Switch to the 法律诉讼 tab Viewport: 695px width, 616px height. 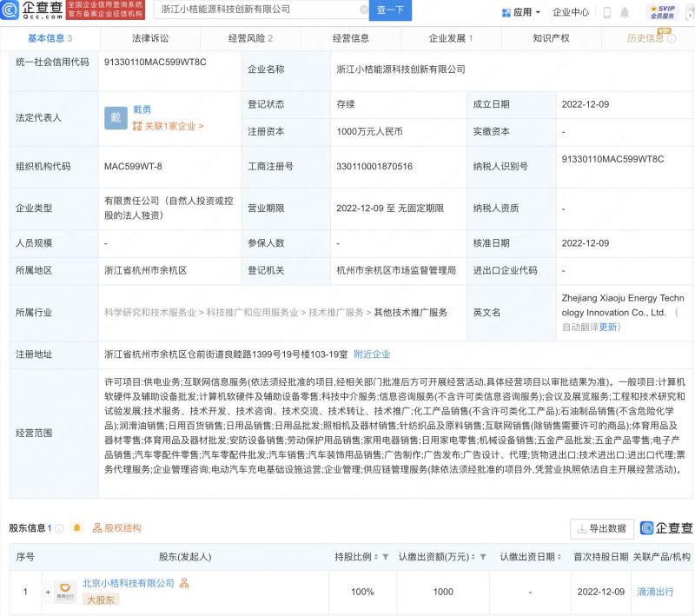[x=150, y=38]
